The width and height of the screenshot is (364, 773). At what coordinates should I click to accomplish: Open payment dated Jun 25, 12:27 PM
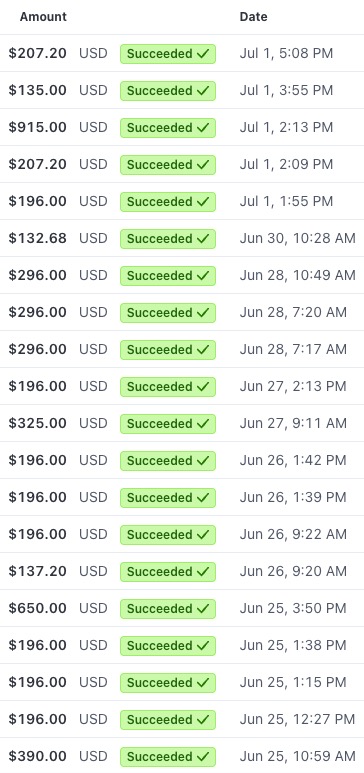coord(297,719)
